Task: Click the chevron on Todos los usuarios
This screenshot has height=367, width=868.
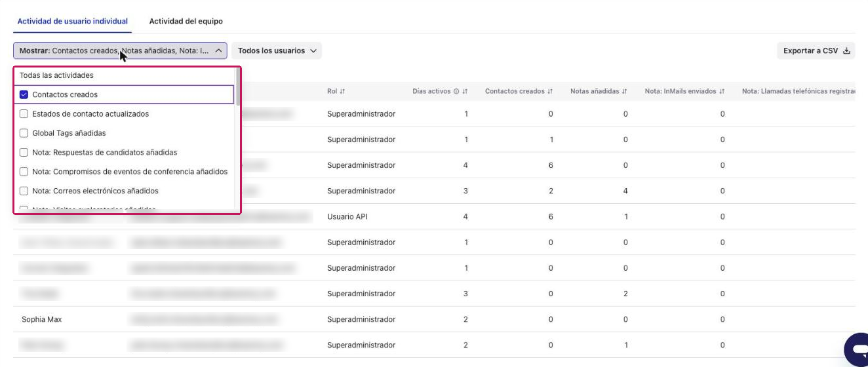Action: coord(313,50)
